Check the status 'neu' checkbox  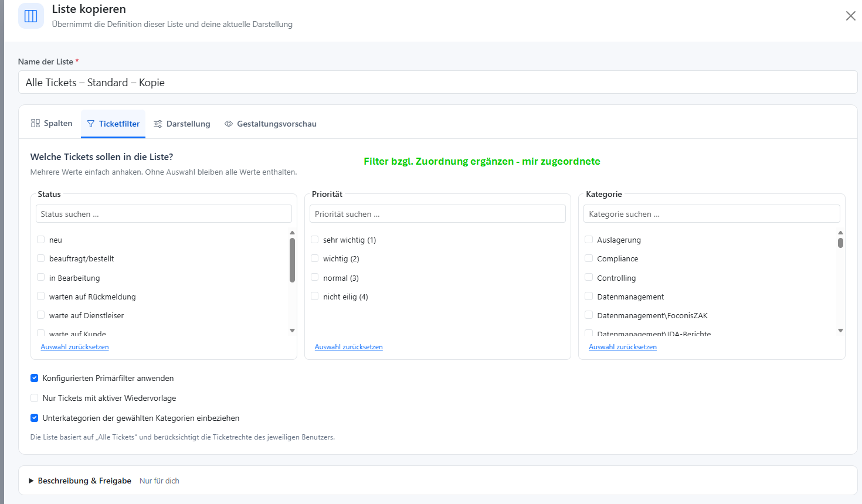click(41, 239)
